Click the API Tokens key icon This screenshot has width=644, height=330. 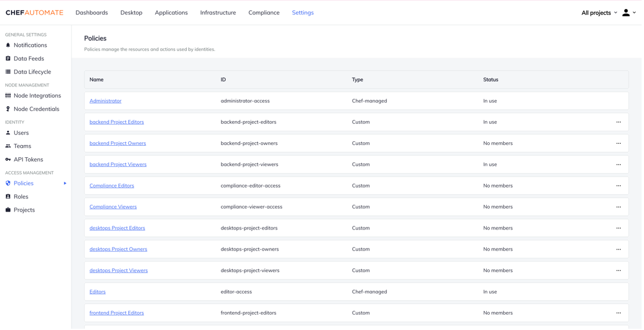(8, 160)
